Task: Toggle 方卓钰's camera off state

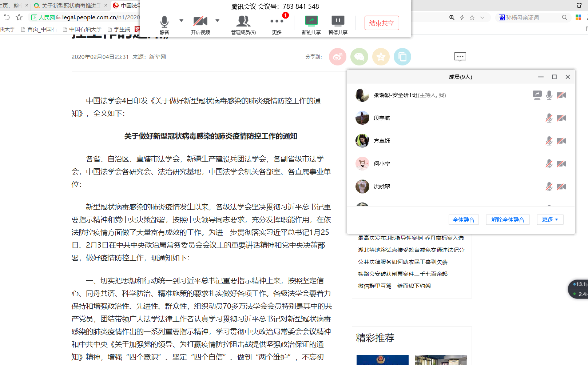Action: tap(561, 141)
